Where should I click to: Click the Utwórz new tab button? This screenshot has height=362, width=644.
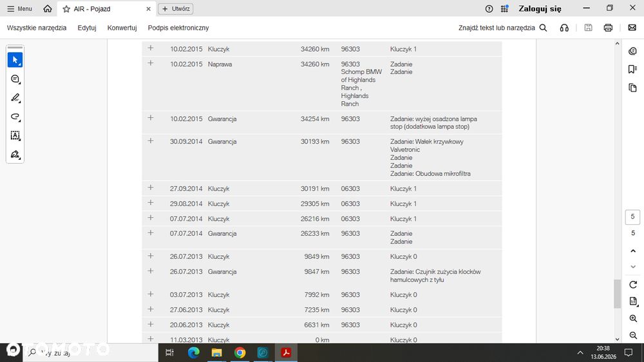(x=175, y=8)
